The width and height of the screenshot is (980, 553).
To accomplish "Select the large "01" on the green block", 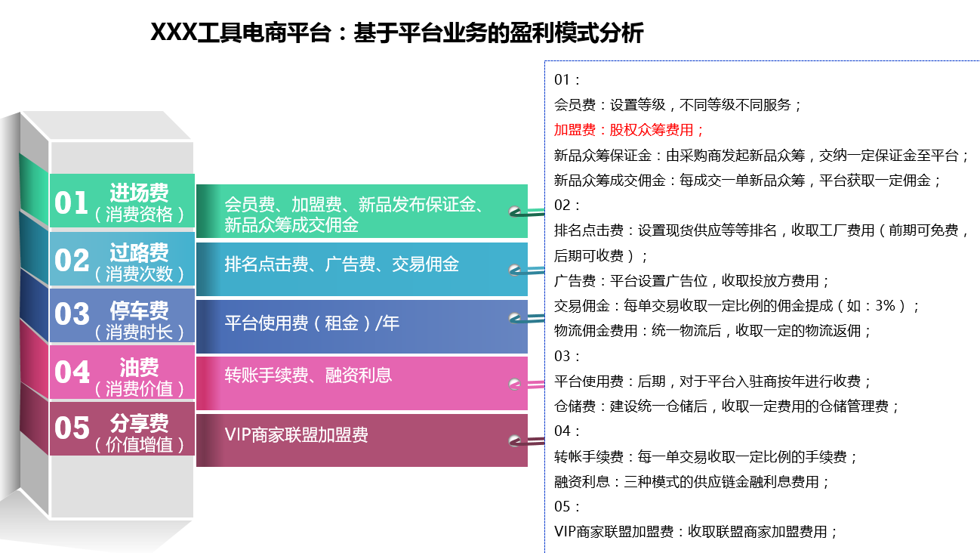I will click(x=72, y=202).
